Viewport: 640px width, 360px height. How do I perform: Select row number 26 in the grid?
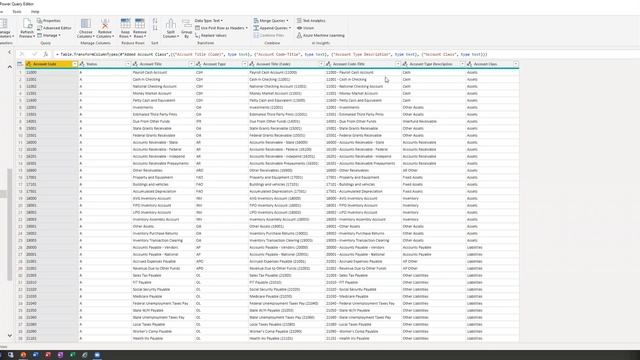(x=20, y=247)
